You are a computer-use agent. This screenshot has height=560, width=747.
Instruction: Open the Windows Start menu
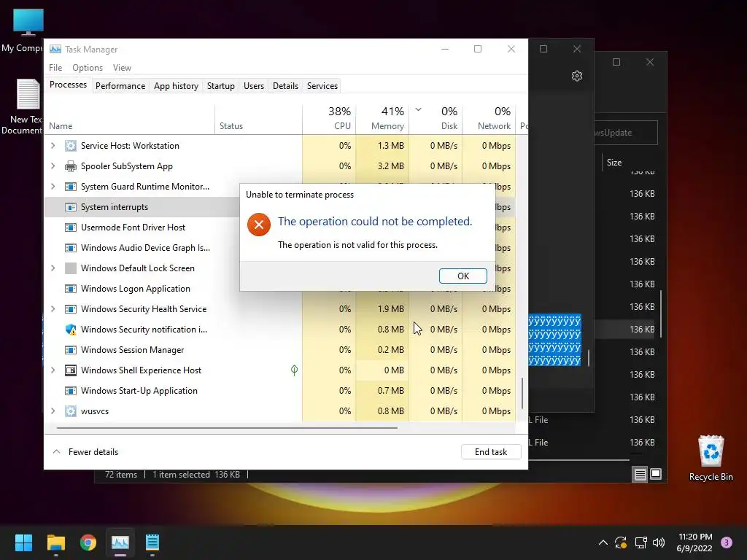(x=23, y=542)
